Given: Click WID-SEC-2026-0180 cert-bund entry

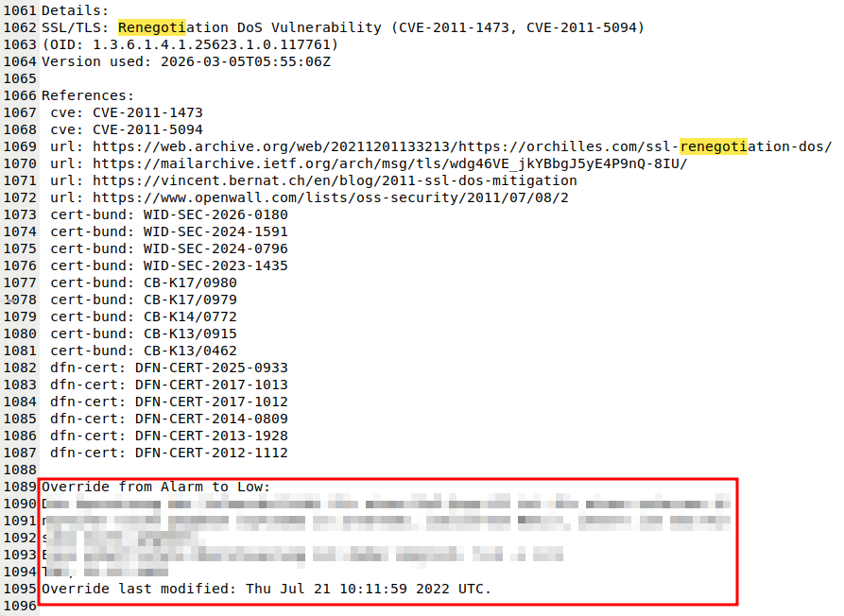Looking at the screenshot, I should 215,214.
